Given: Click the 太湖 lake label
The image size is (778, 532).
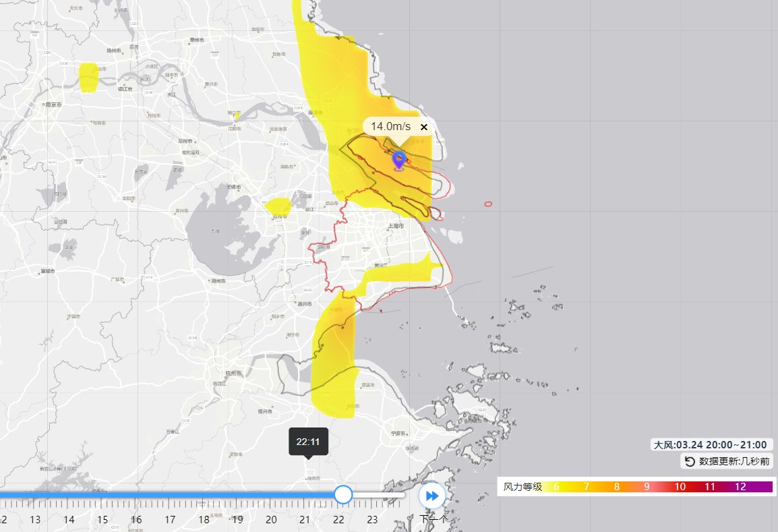Looking at the screenshot, I should [x=215, y=231].
